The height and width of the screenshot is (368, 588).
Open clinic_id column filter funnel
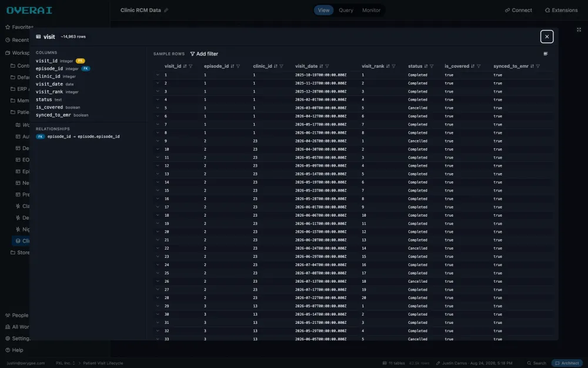(281, 66)
